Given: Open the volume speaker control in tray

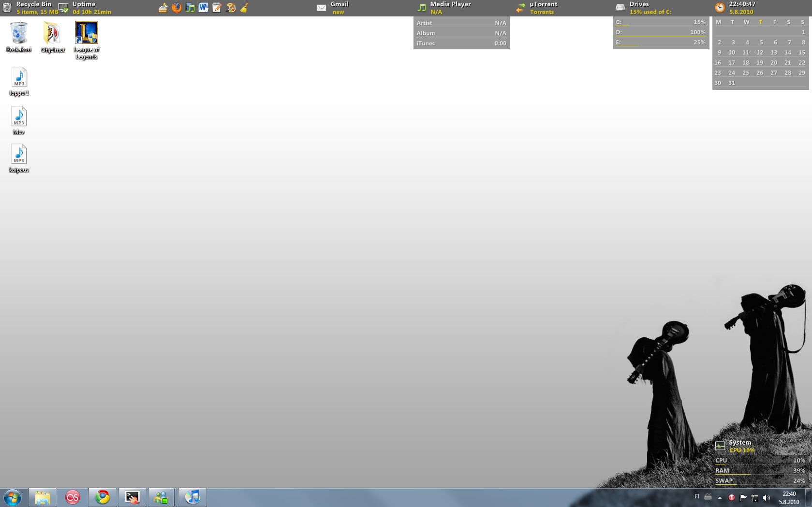Looking at the screenshot, I should click(x=766, y=497).
